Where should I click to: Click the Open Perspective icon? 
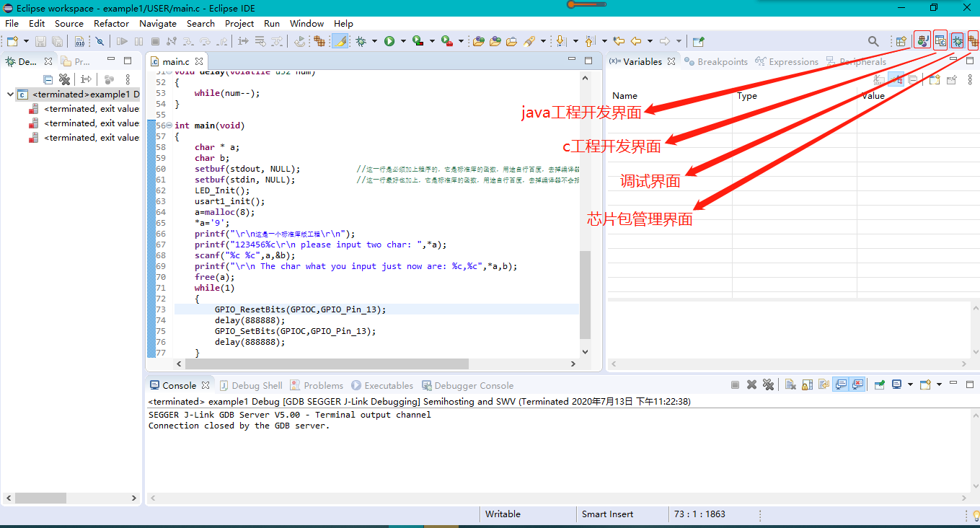[901, 41]
